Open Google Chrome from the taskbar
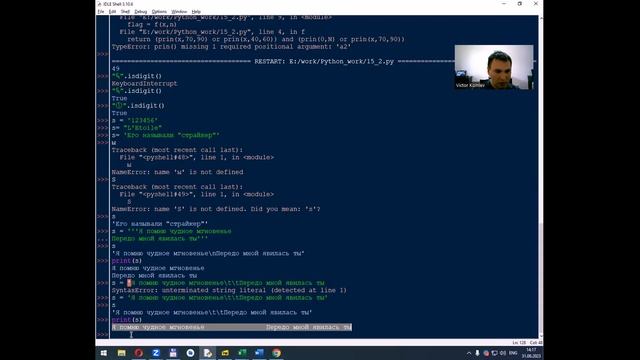This screenshot has width=640, height=360. click(x=276, y=353)
